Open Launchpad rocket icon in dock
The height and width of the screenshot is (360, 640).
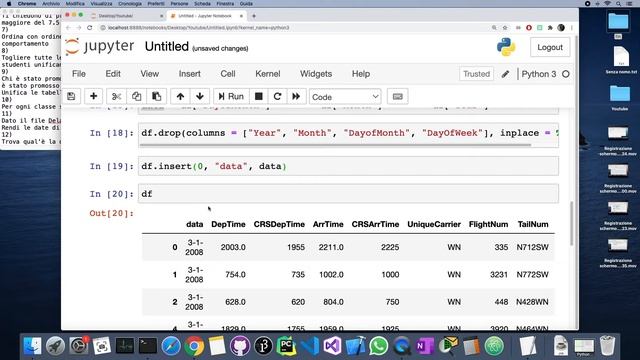[x=56, y=346]
